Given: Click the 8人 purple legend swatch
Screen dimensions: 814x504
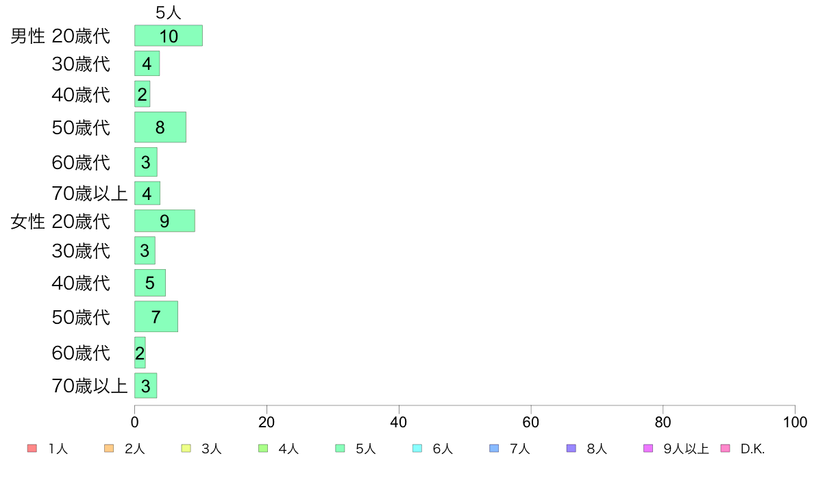Looking at the screenshot, I should click(x=571, y=449).
